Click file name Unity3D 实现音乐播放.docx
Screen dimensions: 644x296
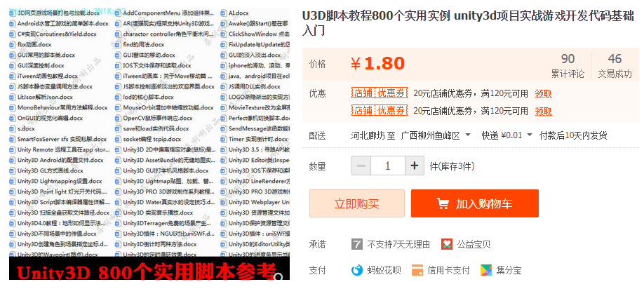click(x=158, y=213)
